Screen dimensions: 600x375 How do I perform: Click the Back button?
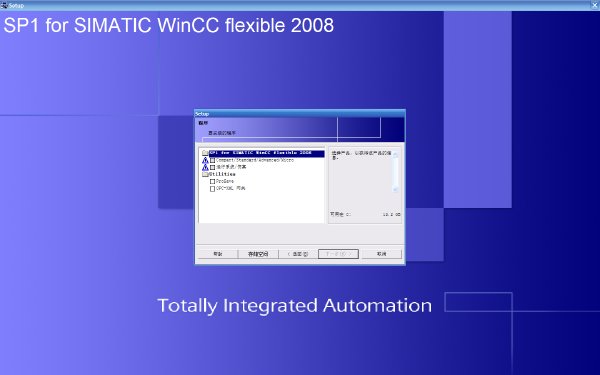[298, 254]
